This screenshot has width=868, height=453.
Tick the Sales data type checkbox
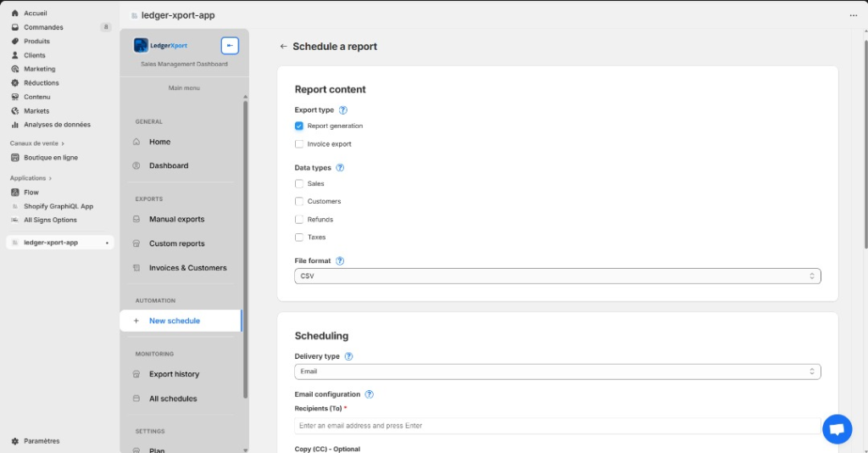299,184
